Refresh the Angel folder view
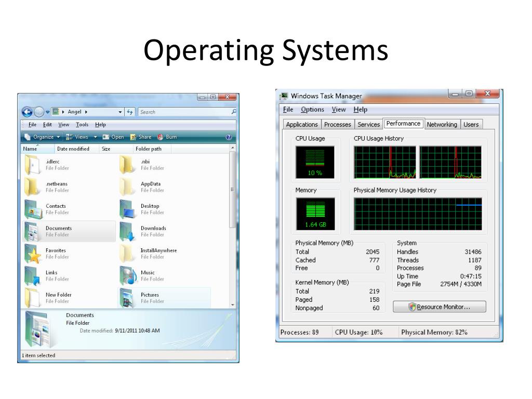The height and width of the screenshot is (399, 532). pos(129,112)
